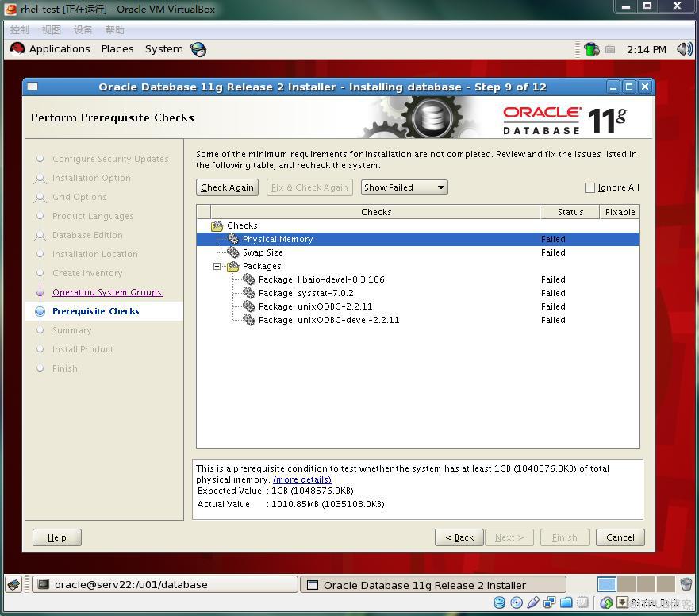Cancel the Oracle installation

[620, 537]
